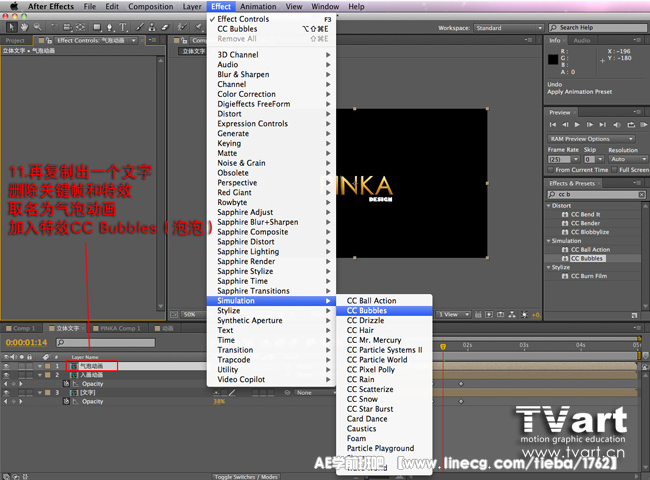Switch to the Comp 1 timeline tab
The width and height of the screenshot is (650, 480).
click(22, 328)
